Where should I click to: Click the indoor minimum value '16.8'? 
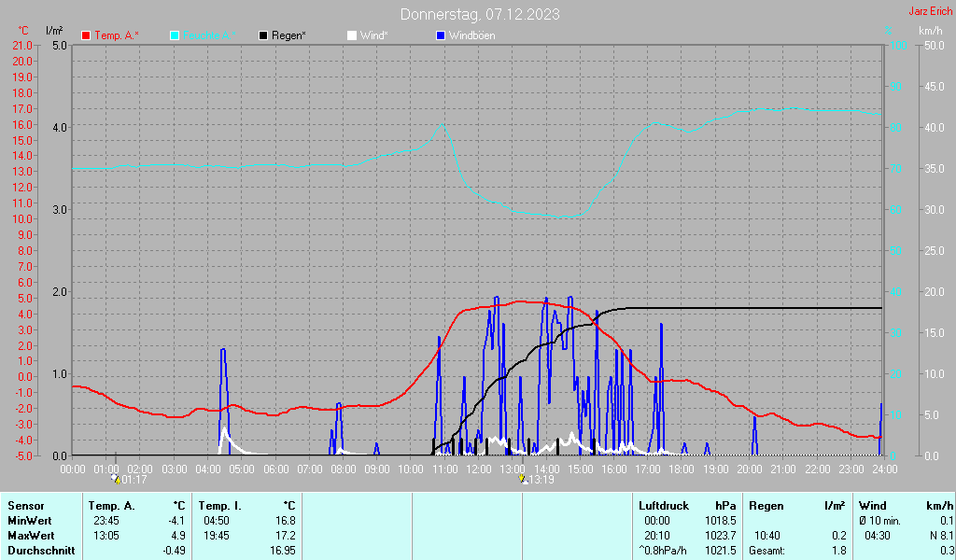point(286,521)
